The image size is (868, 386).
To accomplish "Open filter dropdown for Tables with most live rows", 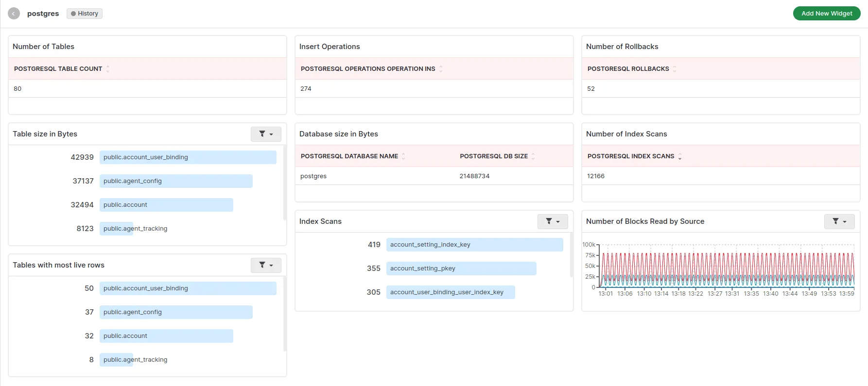I will pyautogui.click(x=266, y=265).
